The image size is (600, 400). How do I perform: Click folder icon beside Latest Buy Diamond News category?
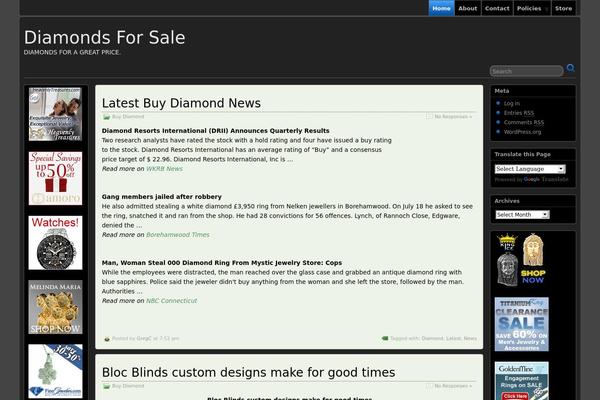coord(107,117)
